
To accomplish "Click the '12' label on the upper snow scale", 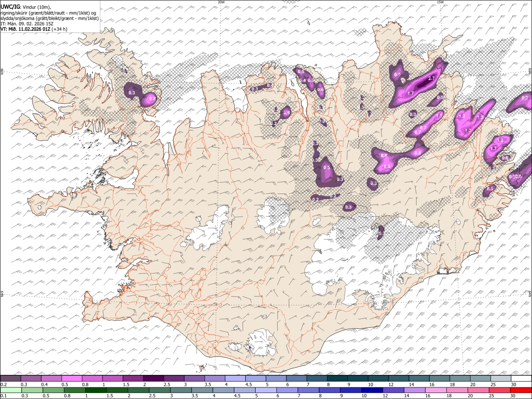I will coord(391,384).
